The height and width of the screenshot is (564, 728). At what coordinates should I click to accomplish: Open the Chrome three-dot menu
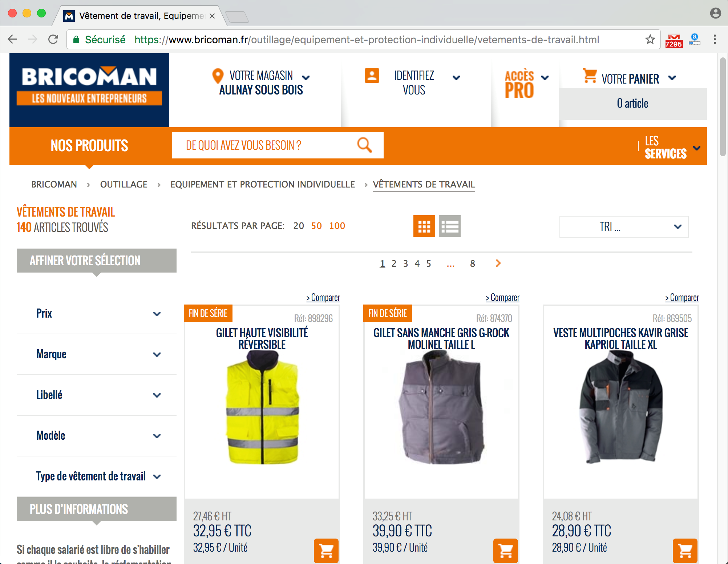coord(715,39)
